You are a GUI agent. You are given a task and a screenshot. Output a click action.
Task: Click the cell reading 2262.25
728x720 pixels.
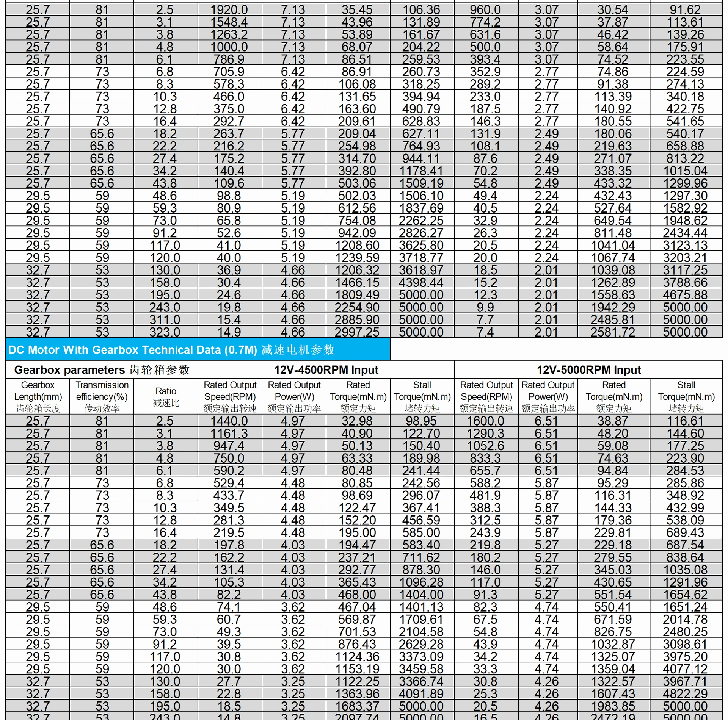click(421, 221)
